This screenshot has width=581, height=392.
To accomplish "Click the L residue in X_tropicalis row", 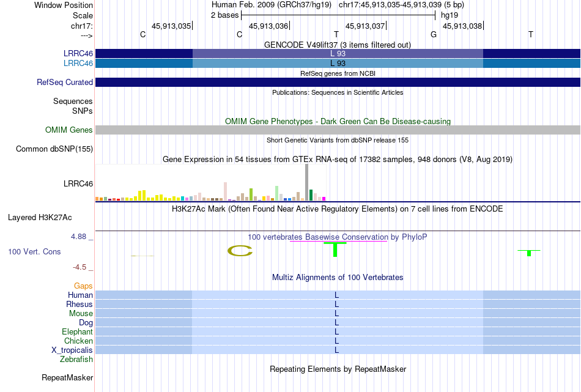I will [336, 350].
